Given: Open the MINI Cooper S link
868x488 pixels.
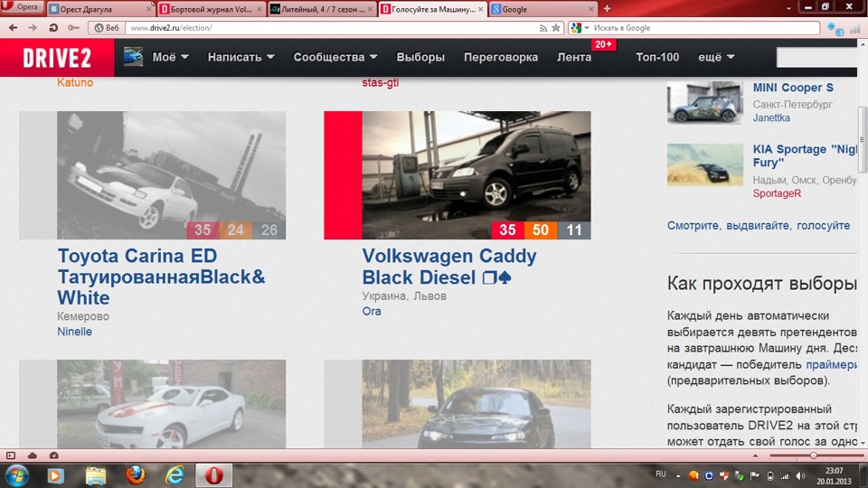Looking at the screenshot, I should coord(793,88).
